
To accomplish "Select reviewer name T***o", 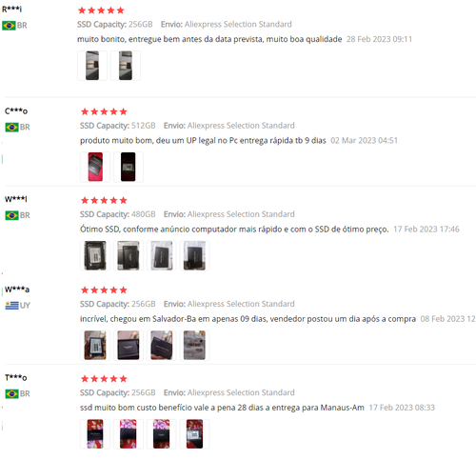I will 16,378.
